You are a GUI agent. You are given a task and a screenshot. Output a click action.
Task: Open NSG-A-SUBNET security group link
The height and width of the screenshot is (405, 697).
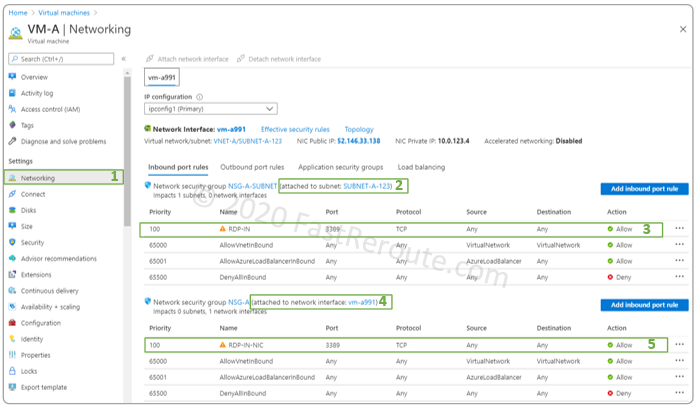coord(252,186)
